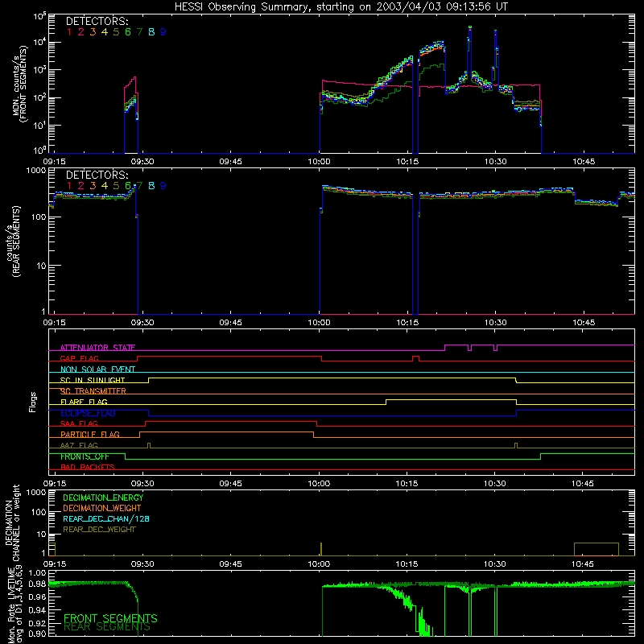This screenshot has height=644, width=644.
Task: Click the 0.96 livetime tick label
Action: pos(37,597)
